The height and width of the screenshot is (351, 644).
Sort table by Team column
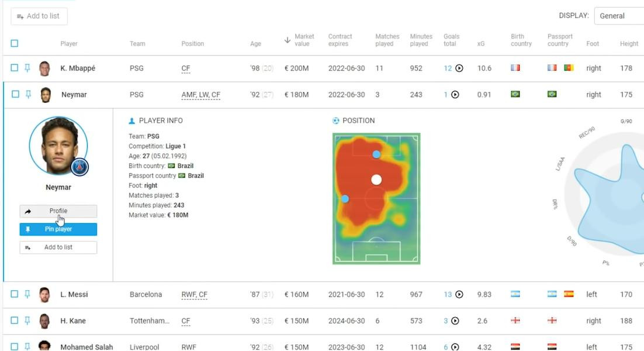(x=137, y=43)
